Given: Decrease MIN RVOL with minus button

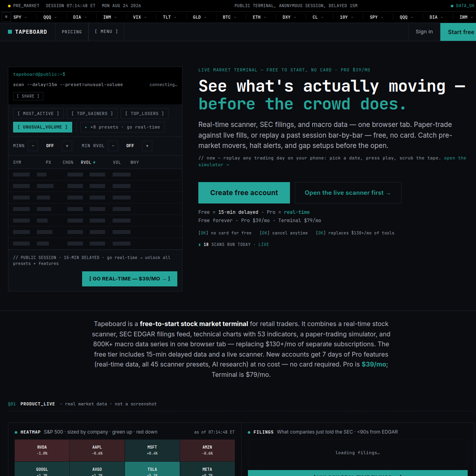Looking at the screenshot, I should point(113,146).
